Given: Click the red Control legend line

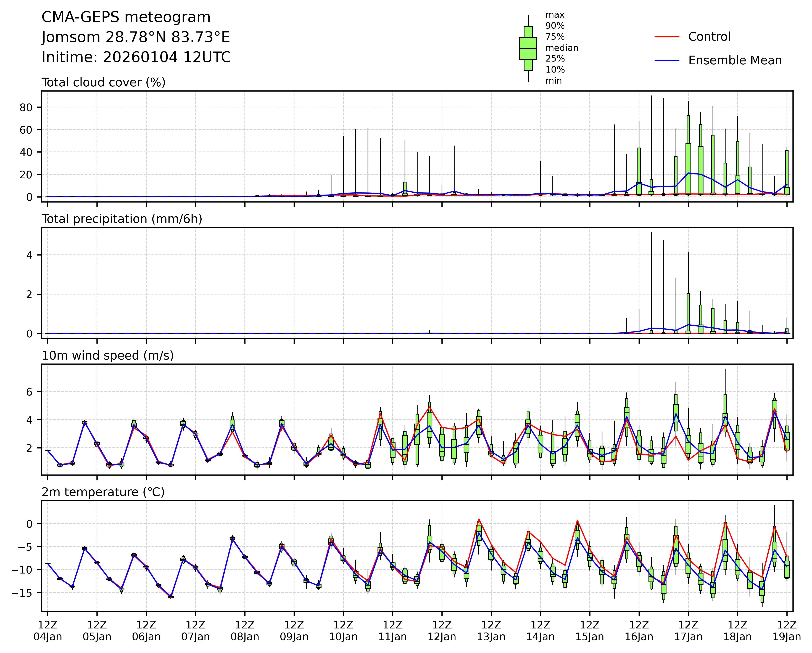Looking at the screenshot, I should click(667, 37).
